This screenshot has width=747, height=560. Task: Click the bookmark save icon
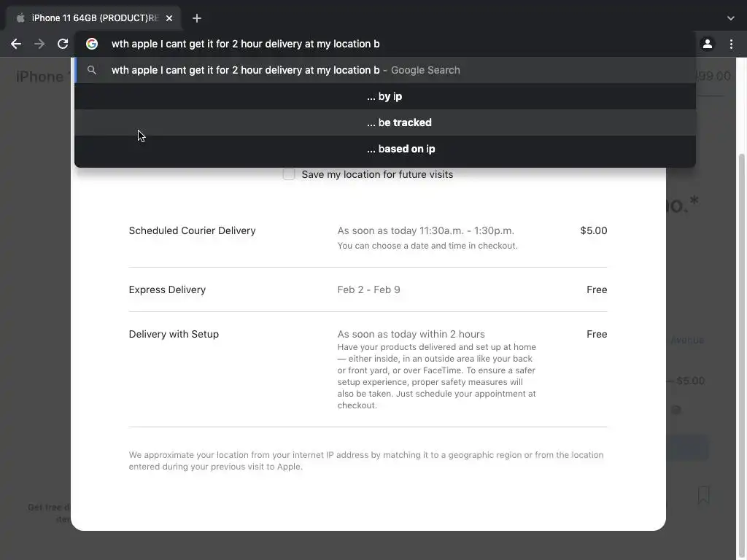[703, 495]
